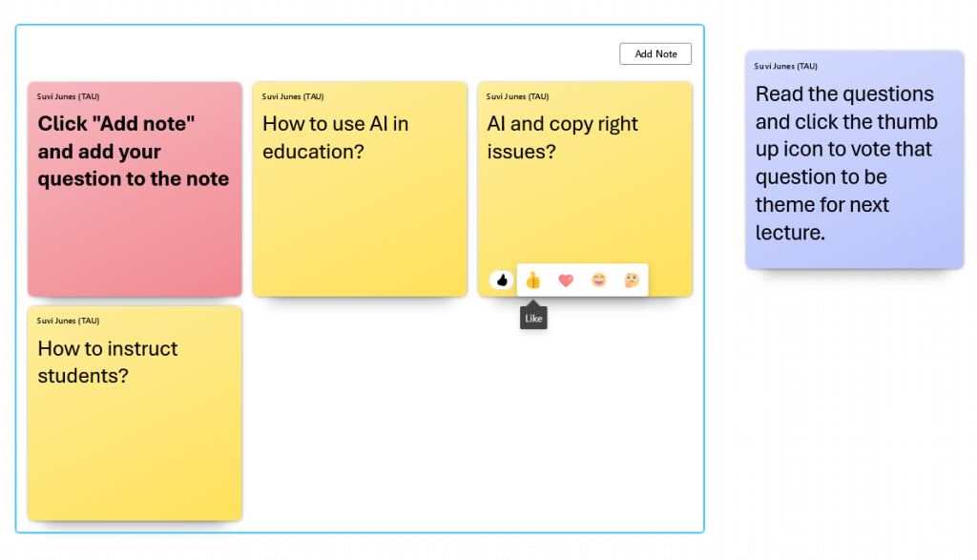Click author name on the blue note
Viewport: 977px width, 560px height.
click(785, 67)
